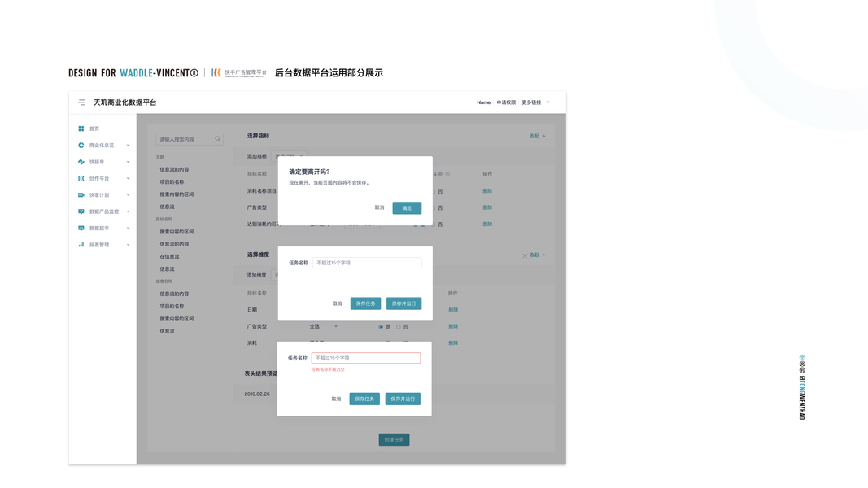Select the 快享计划 camera icon
Viewport: 868px width, 488px height.
(81, 194)
